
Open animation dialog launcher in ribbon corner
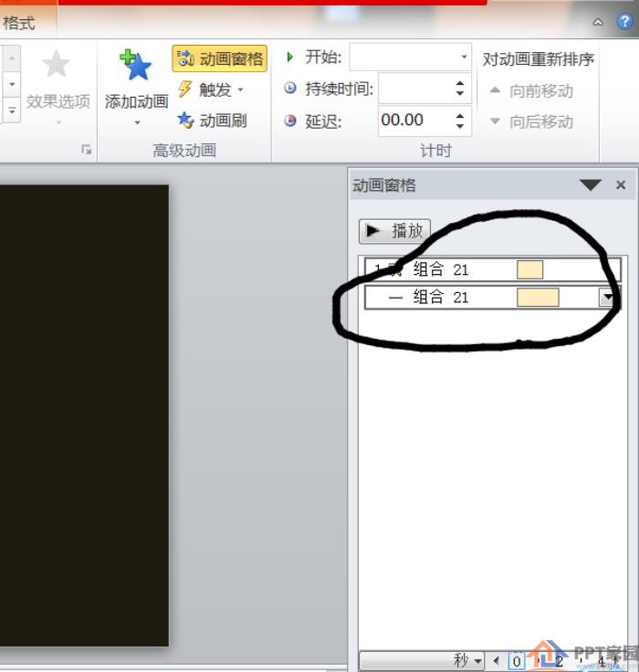click(x=87, y=149)
